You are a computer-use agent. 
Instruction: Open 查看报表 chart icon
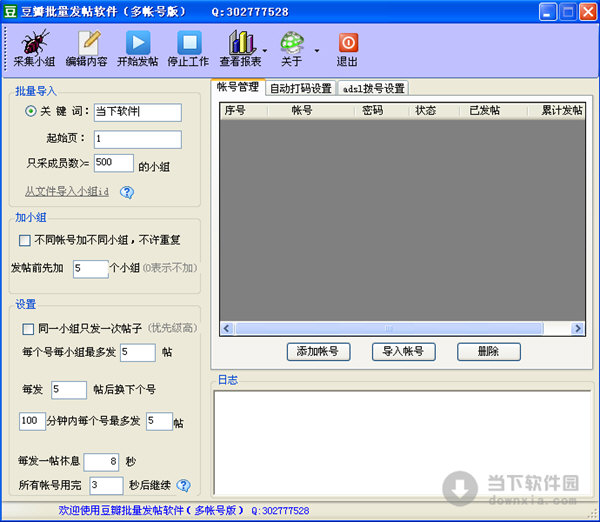[241, 42]
